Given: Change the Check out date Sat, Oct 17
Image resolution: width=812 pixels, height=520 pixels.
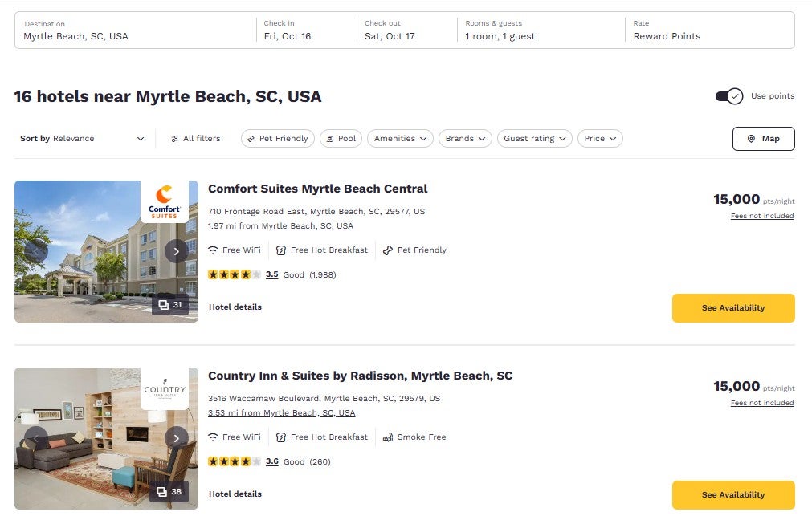Looking at the screenshot, I should 407,30.
